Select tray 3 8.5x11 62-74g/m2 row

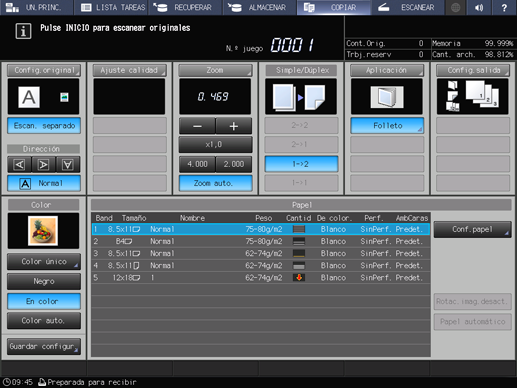click(x=261, y=253)
